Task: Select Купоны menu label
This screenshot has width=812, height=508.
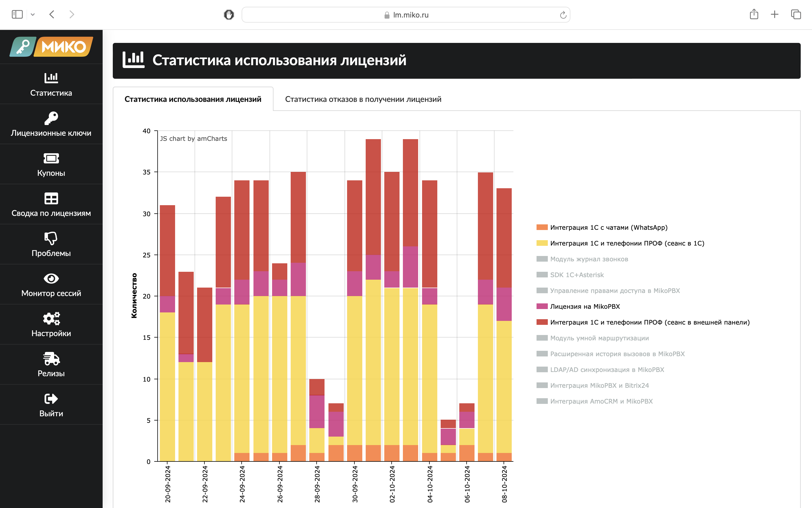Action: click(x=51, y=173)
